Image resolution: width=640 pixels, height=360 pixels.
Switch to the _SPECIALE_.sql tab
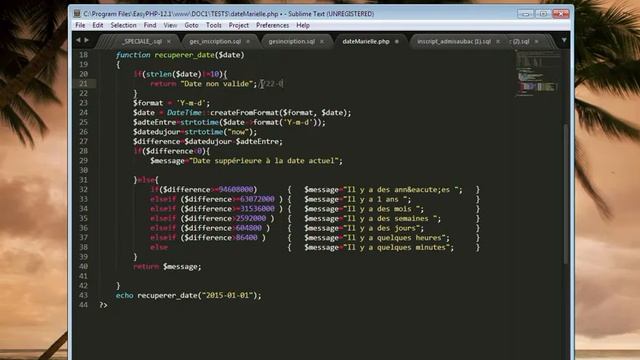[142, 41]
